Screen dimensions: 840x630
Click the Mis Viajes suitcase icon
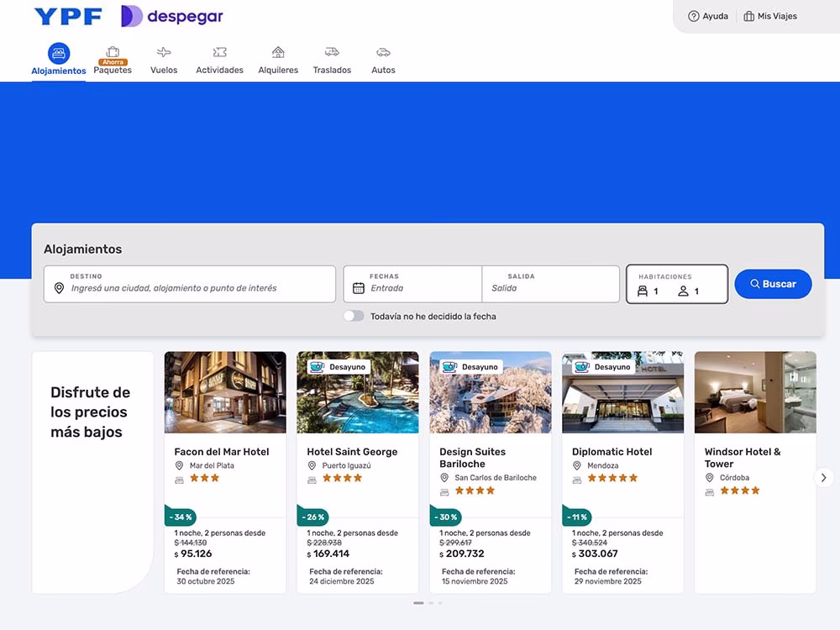point(747,15)
